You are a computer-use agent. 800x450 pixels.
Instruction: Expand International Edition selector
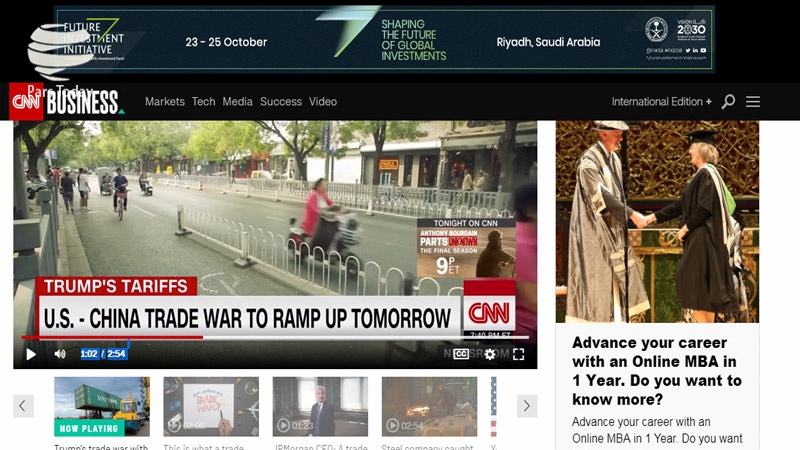pyautogui.click(x=662, y=102)
